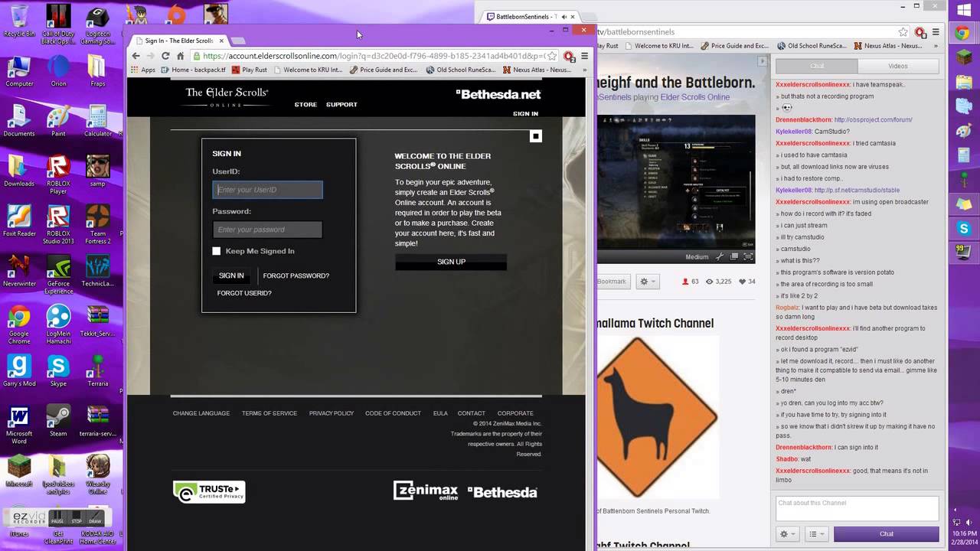Click the obsproject.com forum link in chat
The width and height of the screenshot is (980, 551).
click(x=873, y=120)
